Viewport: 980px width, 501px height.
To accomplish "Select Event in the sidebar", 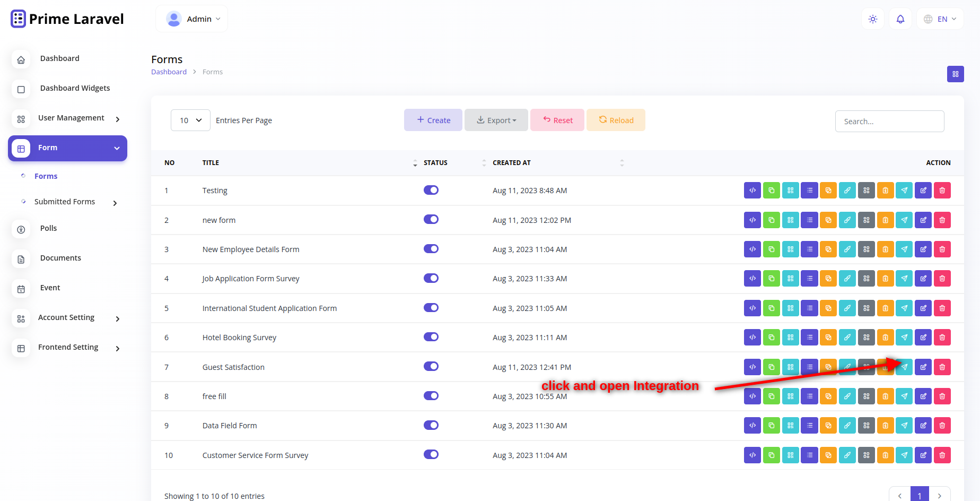I will pos(50,288).
